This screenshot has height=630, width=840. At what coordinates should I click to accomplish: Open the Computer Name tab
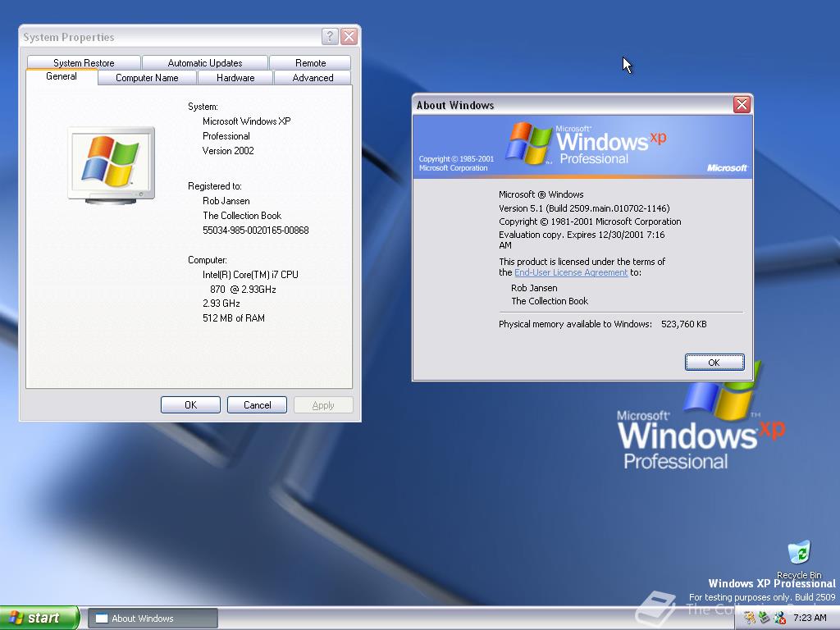point(147,78)
